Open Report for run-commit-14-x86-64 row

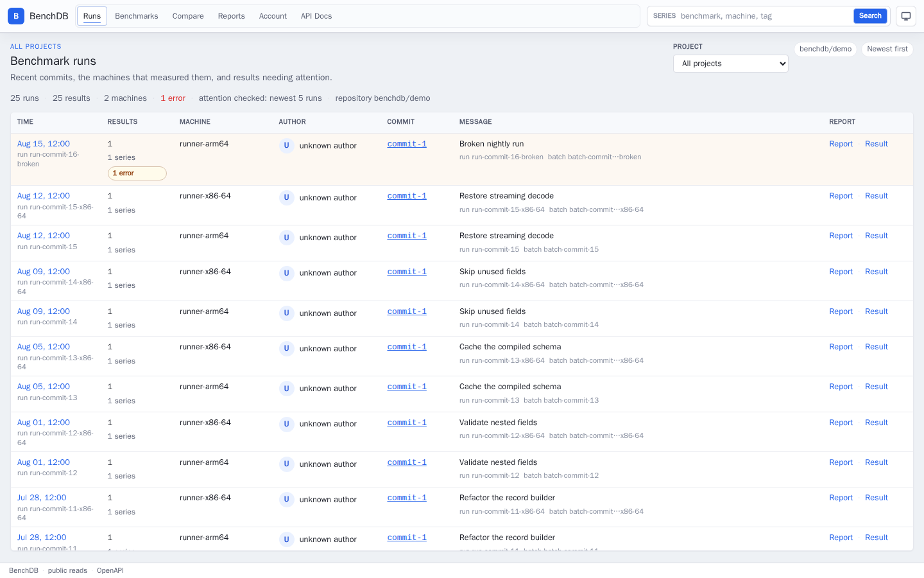point(841,272)
